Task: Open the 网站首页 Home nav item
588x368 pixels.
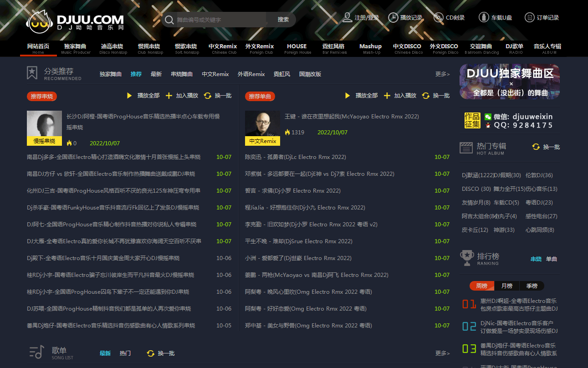Action: tap(38, 49)
